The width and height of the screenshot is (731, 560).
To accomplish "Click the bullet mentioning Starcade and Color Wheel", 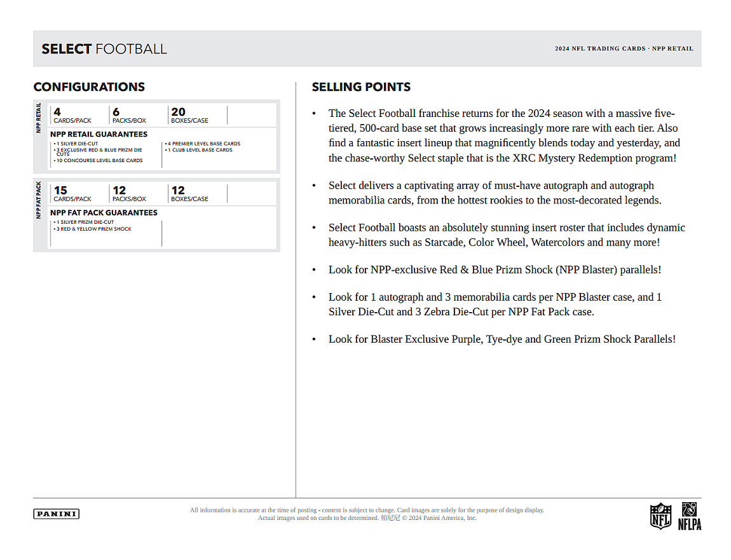I will (x=506, y=235).
